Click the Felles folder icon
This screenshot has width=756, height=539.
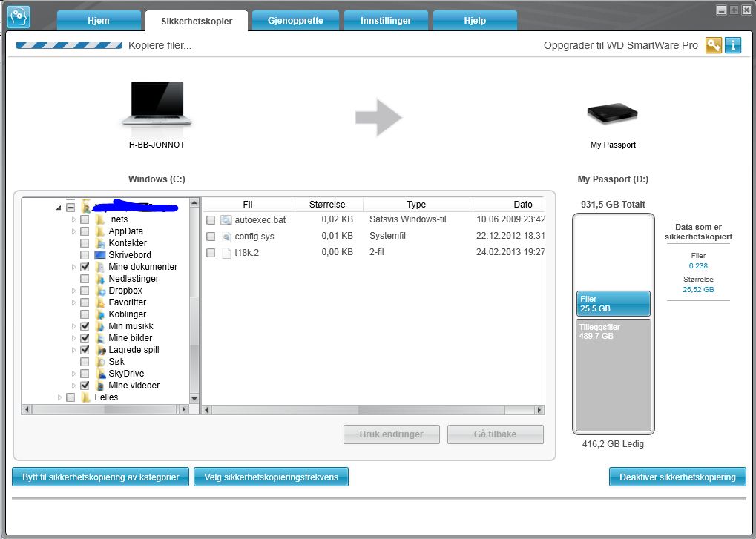coord(86,397)
